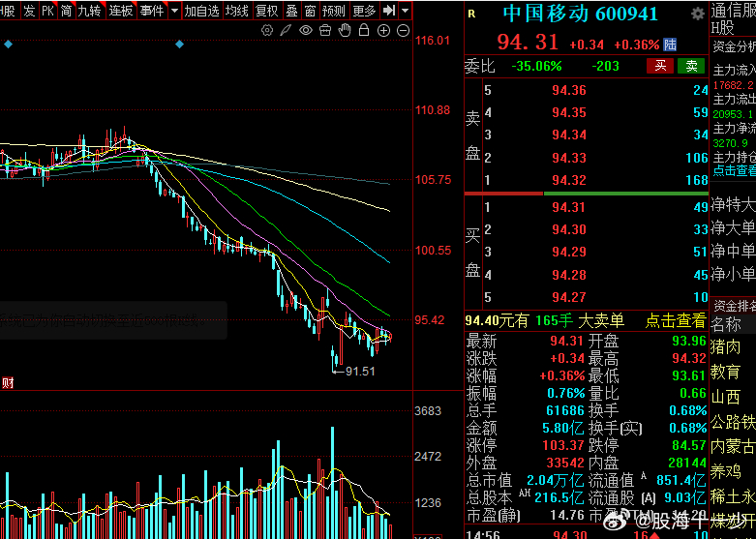Click the low price label 91.51 on chart
The width and height of the screenshot is (756, 539).
pyautogui.click(x=360, y=372)
